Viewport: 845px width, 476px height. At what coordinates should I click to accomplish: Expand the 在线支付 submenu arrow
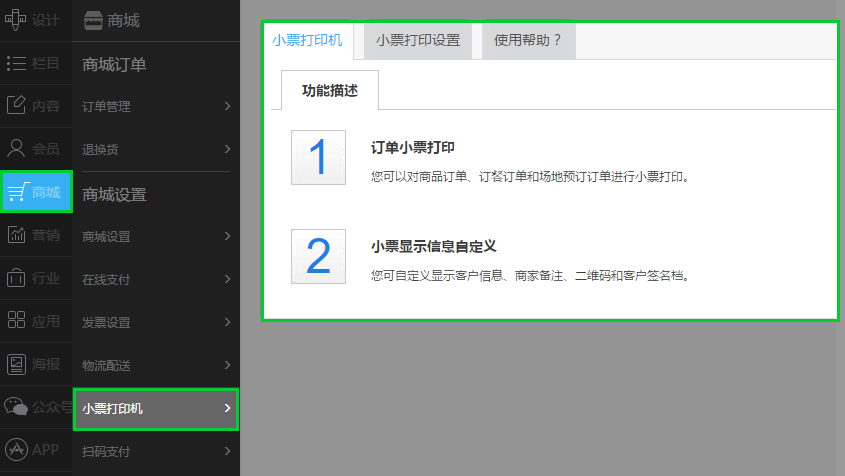[x=227, y=279]
